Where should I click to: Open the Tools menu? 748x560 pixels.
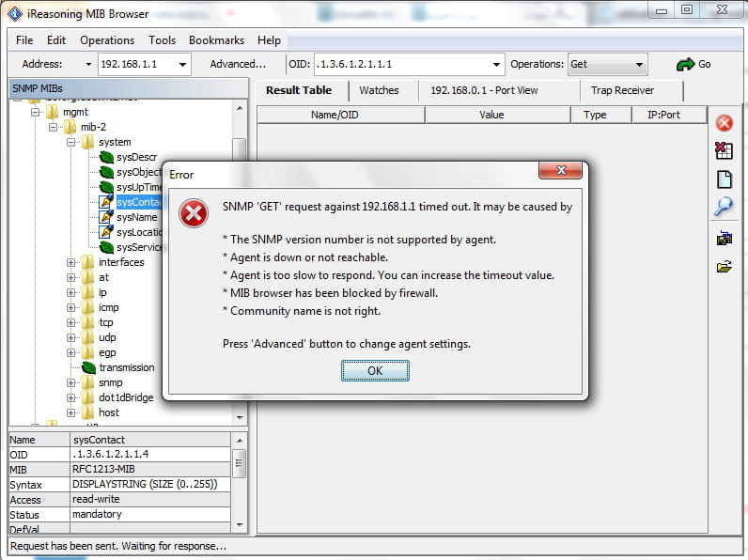coord(162,40)
